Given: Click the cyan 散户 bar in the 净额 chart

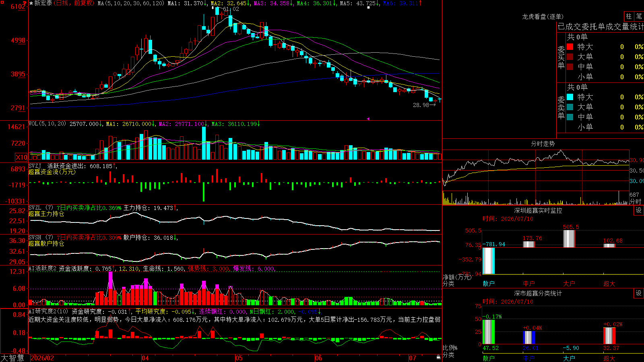Looking at the screenshot, I should 489,261.
